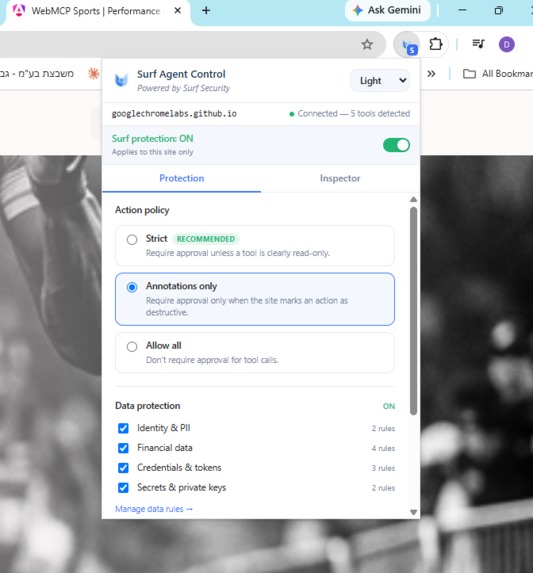Click the 4 rules count for Financial data

pyautogui.click(x=383, y=448)
